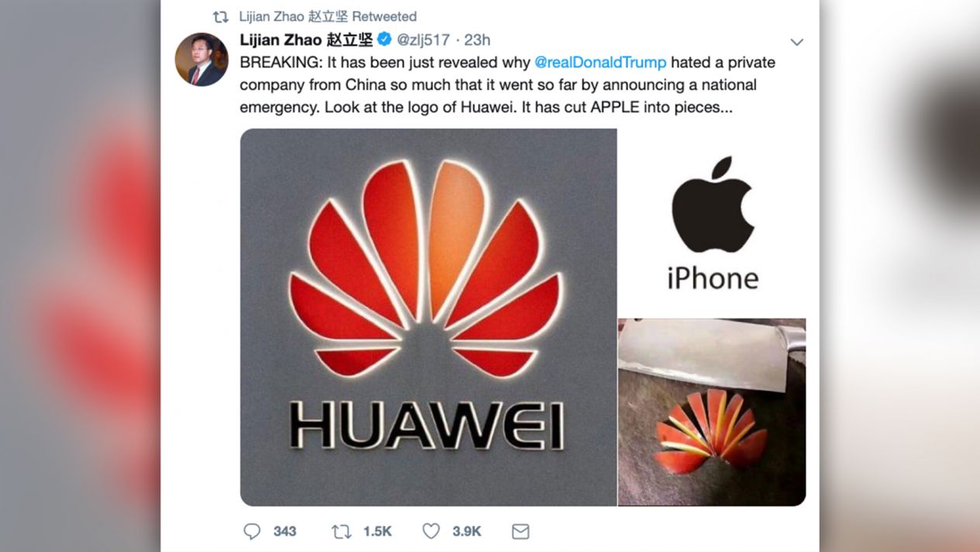Open the '23h' tweet timestamp
Viewport: 980px width, 552px height.
(477, 40)
